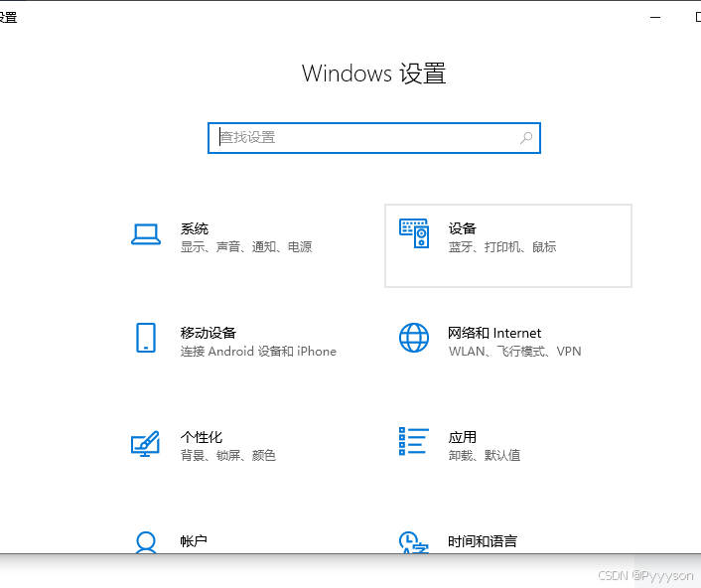Click the 时间和语言 category title
Screen dimensions: 701x588
483,541
